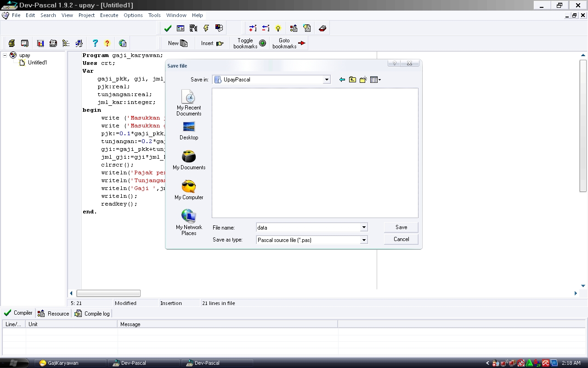
Task: Click the 'Uses crt;' code line
Action: (x=99, y=63)
